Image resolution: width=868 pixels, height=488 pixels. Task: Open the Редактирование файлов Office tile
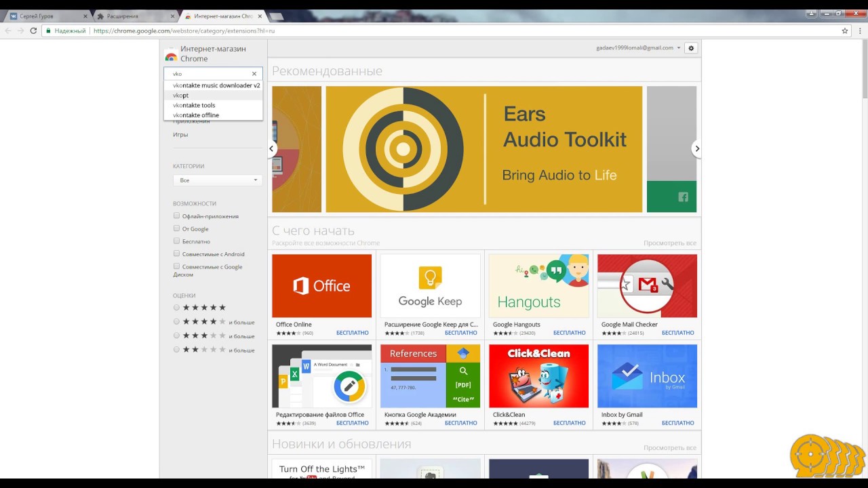[x=321, y=385]
